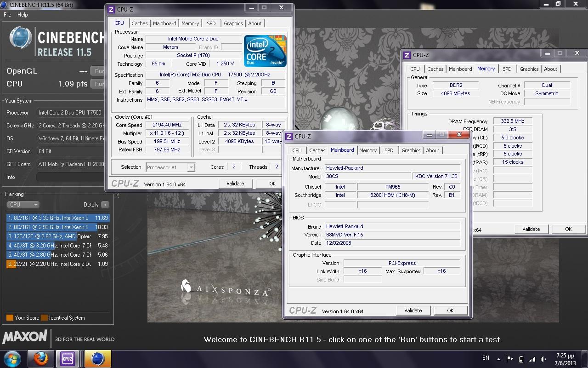Viewport: 588px width, 368px height.
Task: Run the OpenGL benchmark test
Action: pyautogui.click(x=98, y=71)
